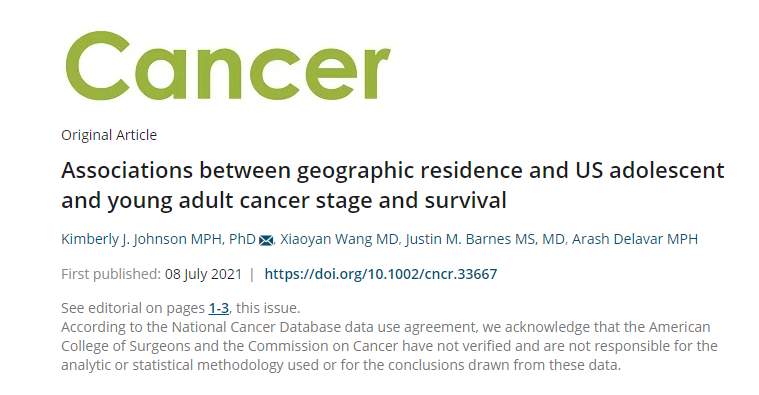View author Arash Delavar MPH details
The width and height of the screenshot is (759, 395).
point(635,239)
